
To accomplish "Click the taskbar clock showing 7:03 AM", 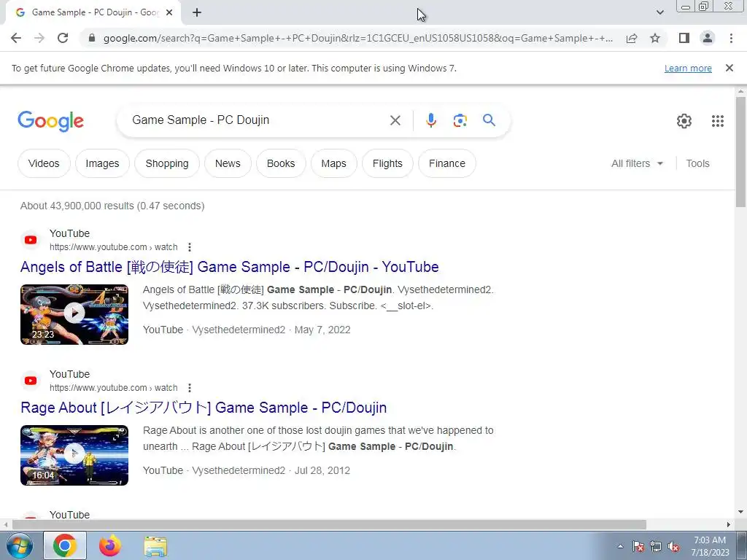I will pos(710,546).
